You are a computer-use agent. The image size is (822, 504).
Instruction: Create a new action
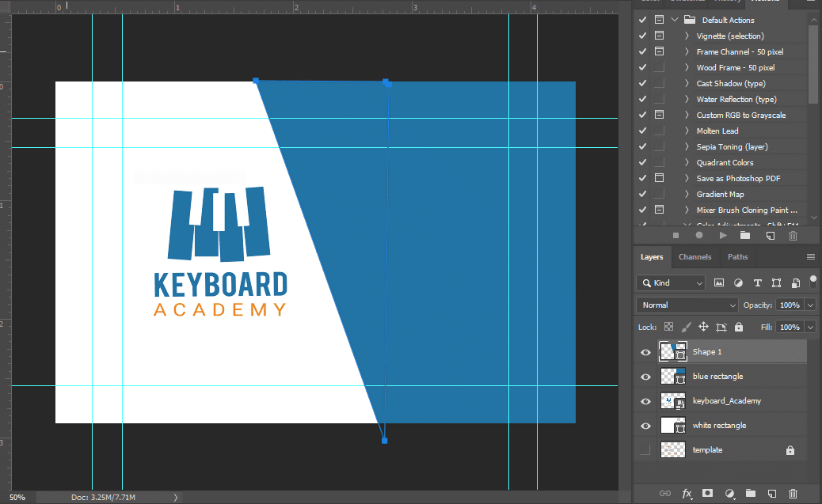click(770, 236)
